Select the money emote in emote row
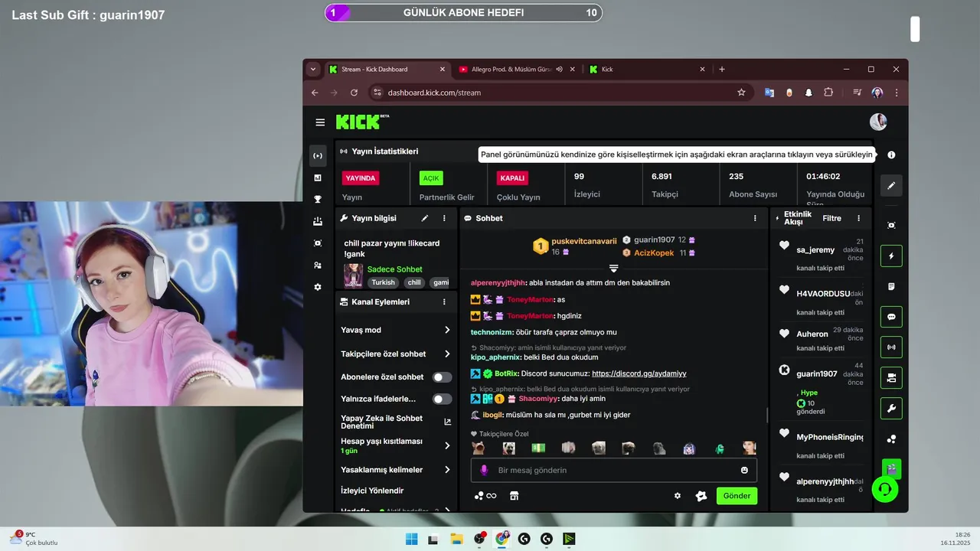Screen dimensions: 980x551 (538, 448)
